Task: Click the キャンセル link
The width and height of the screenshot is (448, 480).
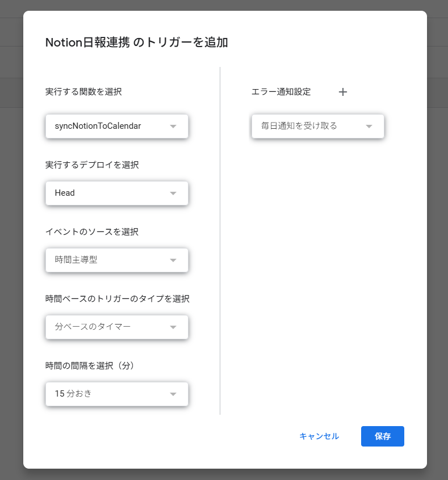Action: coord(319,436)
